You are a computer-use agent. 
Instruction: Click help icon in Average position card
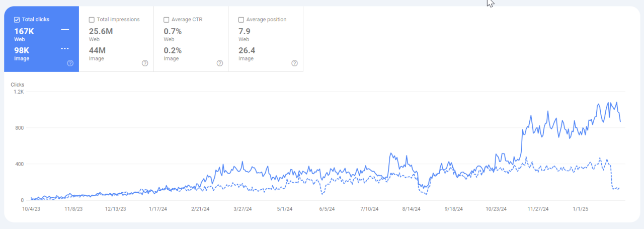click(294, 63)
